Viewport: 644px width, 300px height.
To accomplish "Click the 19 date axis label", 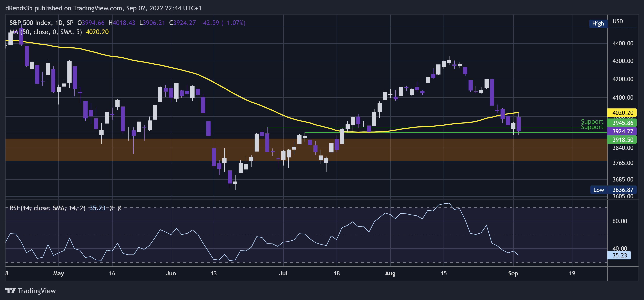I will 572,274.
